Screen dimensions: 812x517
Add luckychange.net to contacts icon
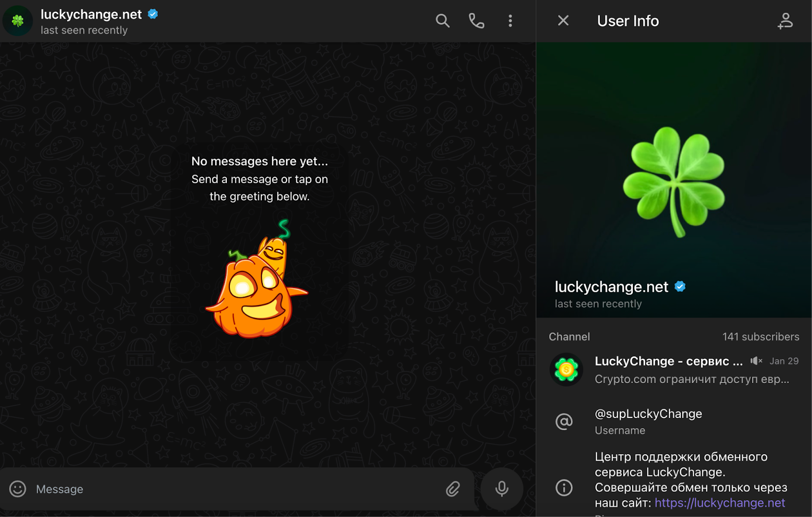pos(785,21)
